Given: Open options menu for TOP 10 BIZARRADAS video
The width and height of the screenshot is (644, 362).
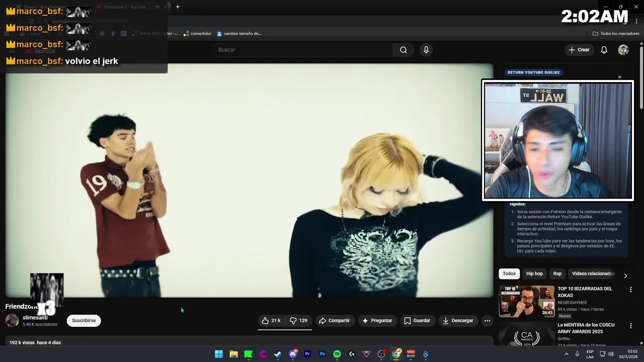Looking at the screenshot, I should 630,290.
